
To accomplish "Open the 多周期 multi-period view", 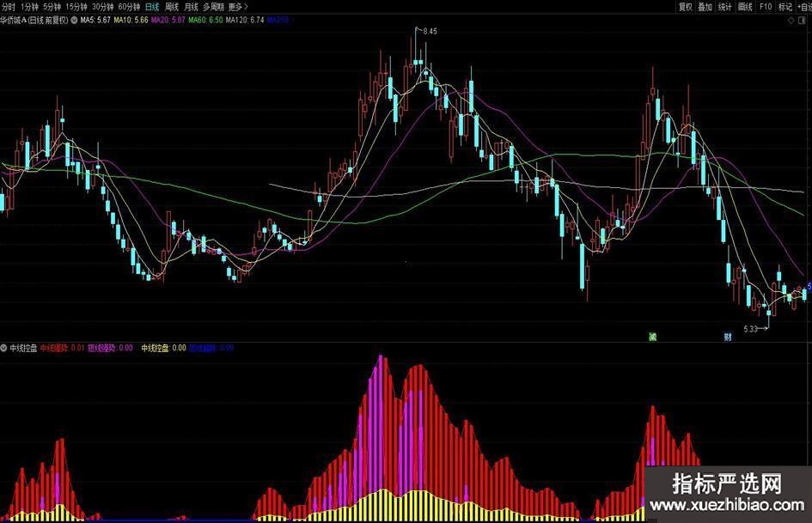I will [213, 7].
